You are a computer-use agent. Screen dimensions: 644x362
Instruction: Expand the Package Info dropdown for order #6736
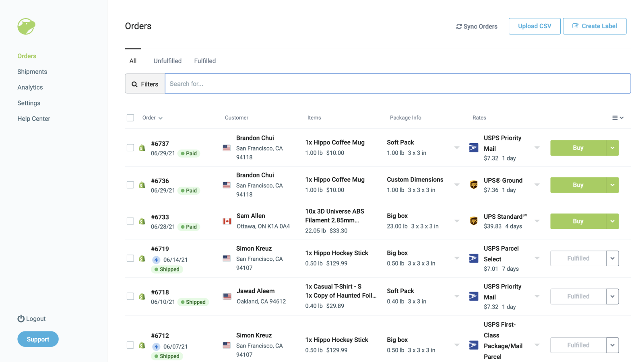[457, 185]
